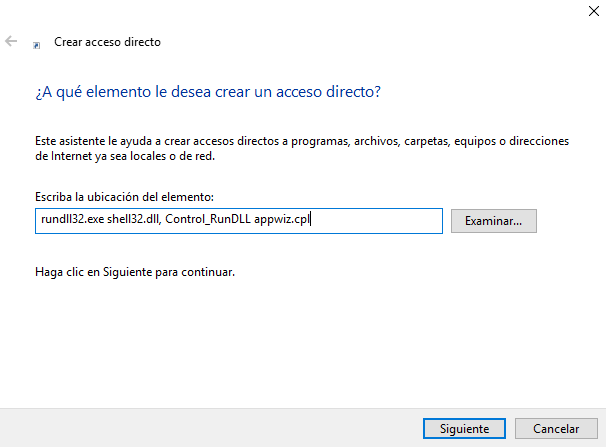Focus the element location text field

(380, 221)
